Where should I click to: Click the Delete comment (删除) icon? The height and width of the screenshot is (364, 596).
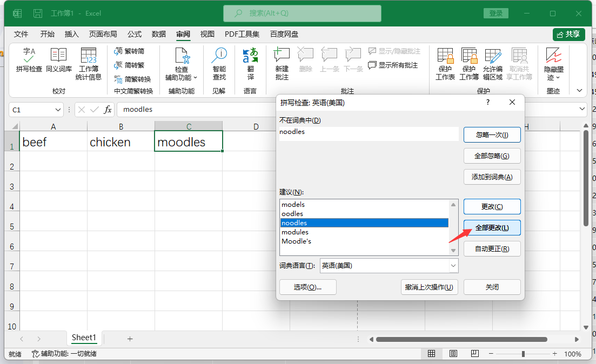click(x=306, y=60)
